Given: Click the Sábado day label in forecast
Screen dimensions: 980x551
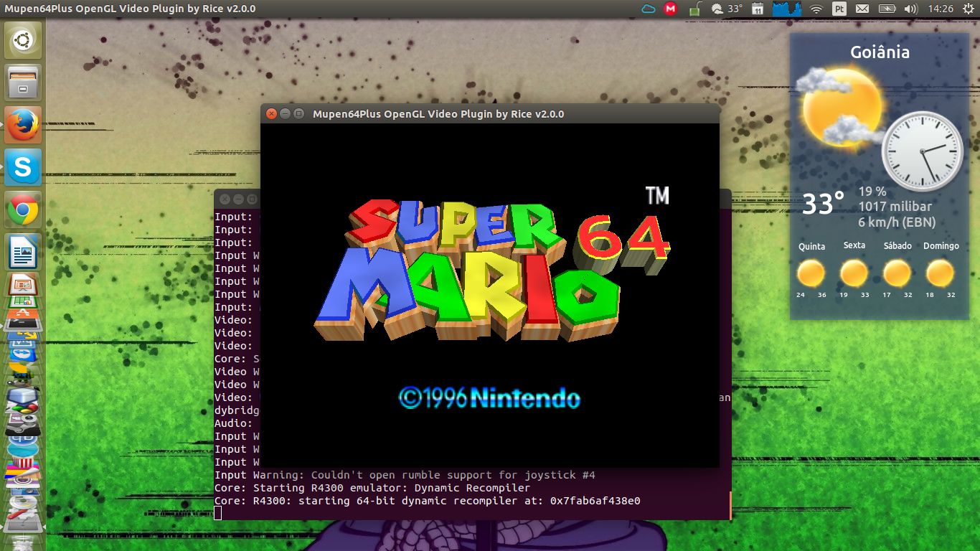Looking at the screenshot, I should tap(897, 245).
